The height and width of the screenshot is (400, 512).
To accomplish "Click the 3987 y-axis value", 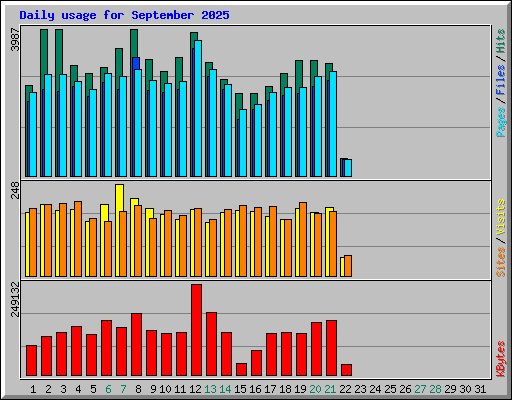I will pyautogui.click(x=15, y=39).
